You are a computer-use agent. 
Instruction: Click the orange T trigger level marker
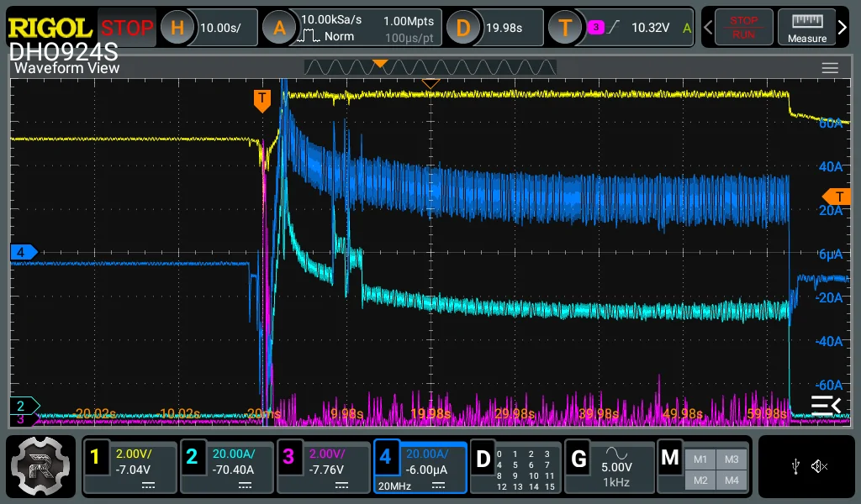point(837,197)
